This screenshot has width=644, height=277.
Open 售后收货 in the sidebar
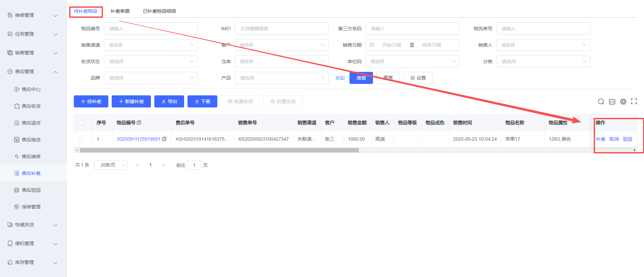pyautogui.click(x=31, y=106)
